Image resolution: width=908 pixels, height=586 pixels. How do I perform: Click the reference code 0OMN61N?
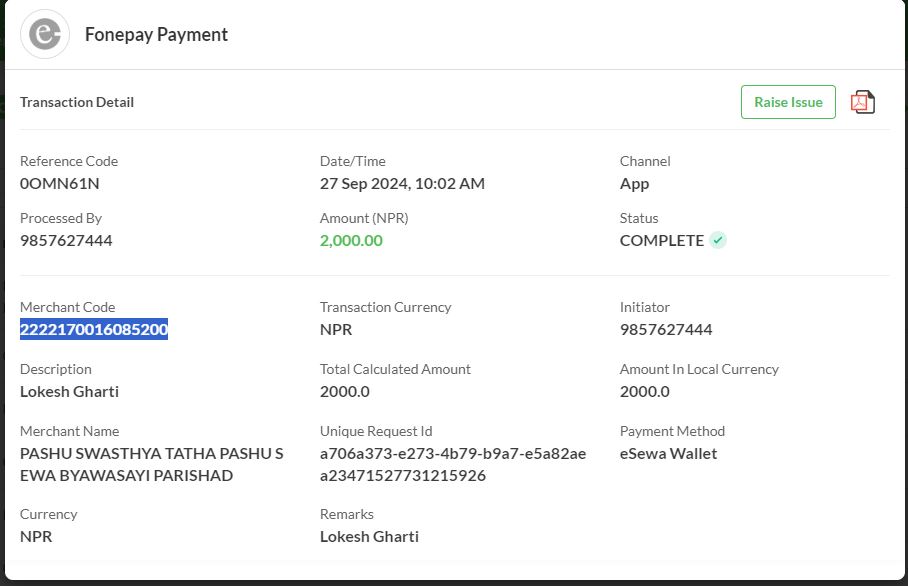coord(60,184)
